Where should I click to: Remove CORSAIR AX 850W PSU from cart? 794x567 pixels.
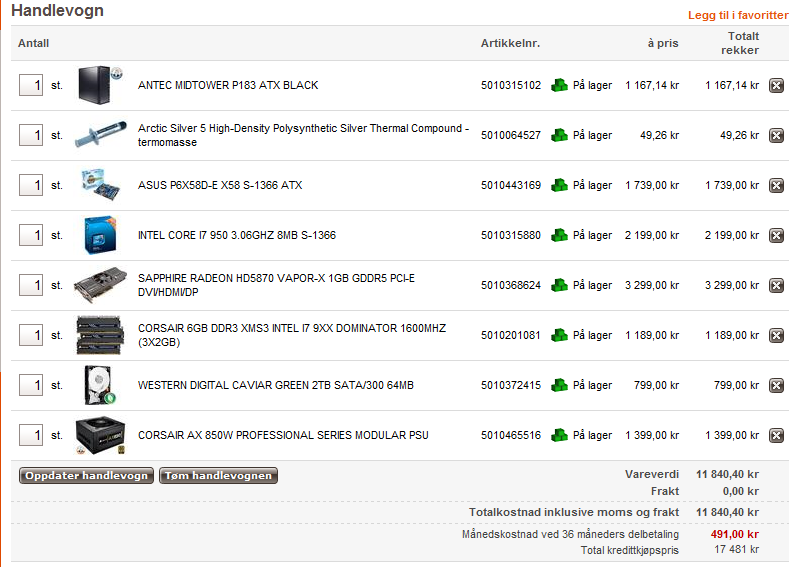[776, 435]
